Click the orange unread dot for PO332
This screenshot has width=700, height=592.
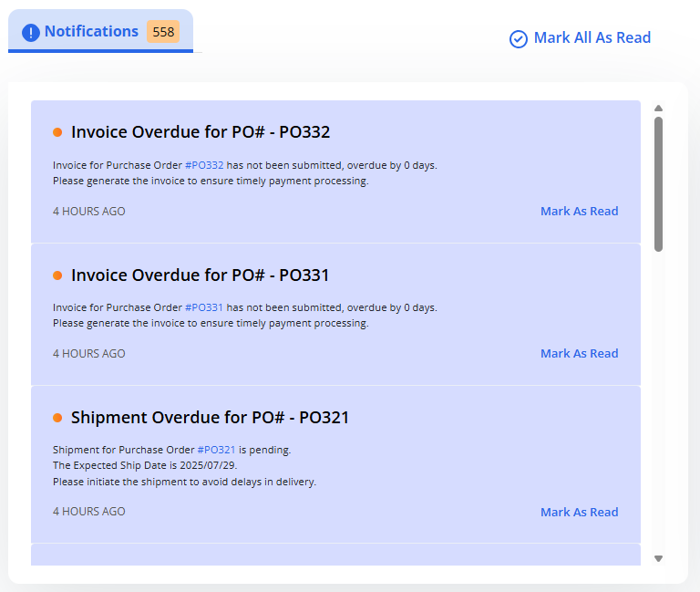click(57, 132)
